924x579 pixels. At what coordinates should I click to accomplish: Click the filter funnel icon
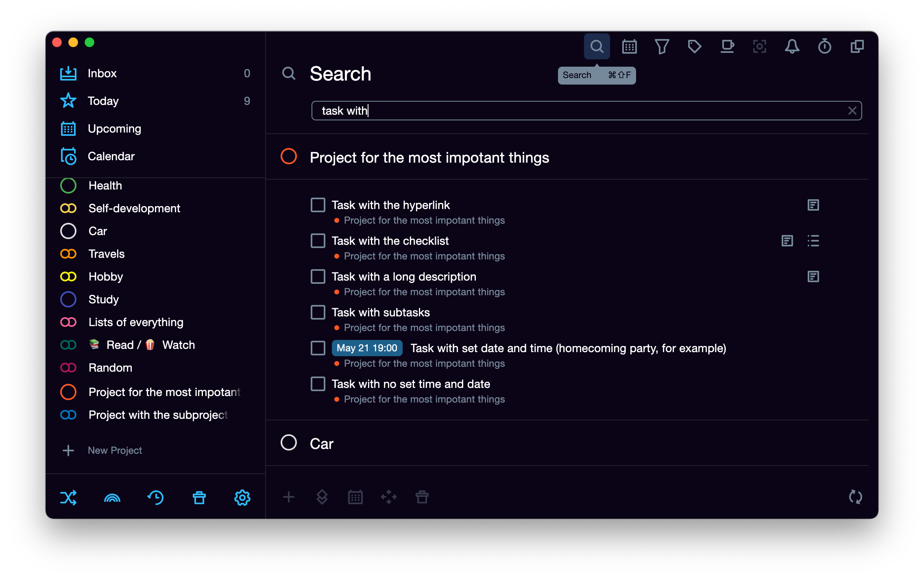[662, 46]
